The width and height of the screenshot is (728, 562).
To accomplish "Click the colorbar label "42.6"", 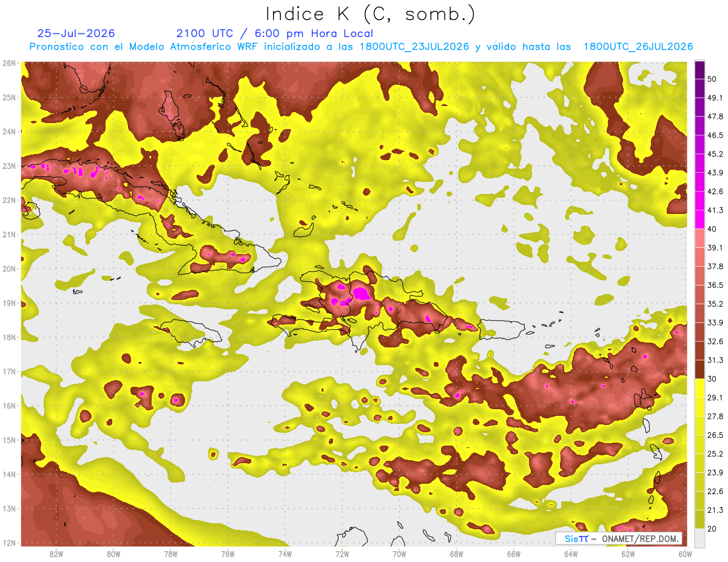I will tap(715, 192).
